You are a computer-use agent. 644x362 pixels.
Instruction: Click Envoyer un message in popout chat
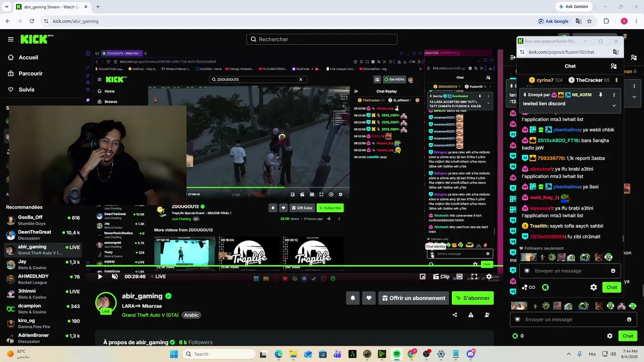coord(569,271)
